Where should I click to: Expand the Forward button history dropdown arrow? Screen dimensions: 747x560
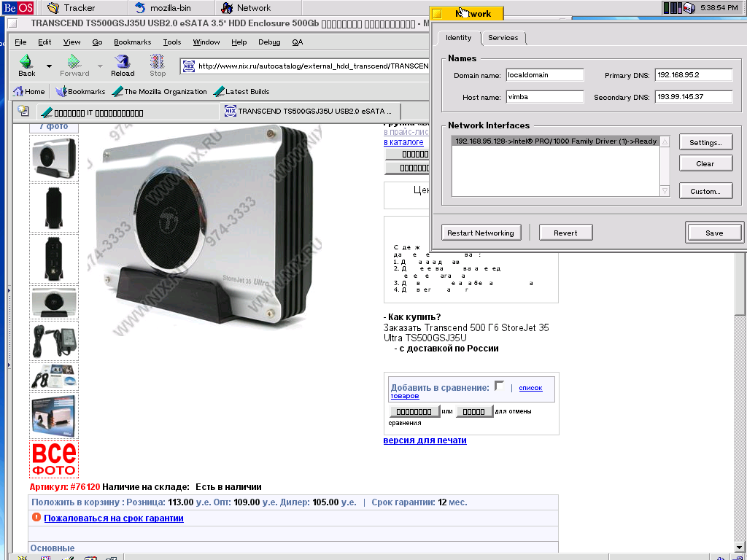(x=98, y=66)
